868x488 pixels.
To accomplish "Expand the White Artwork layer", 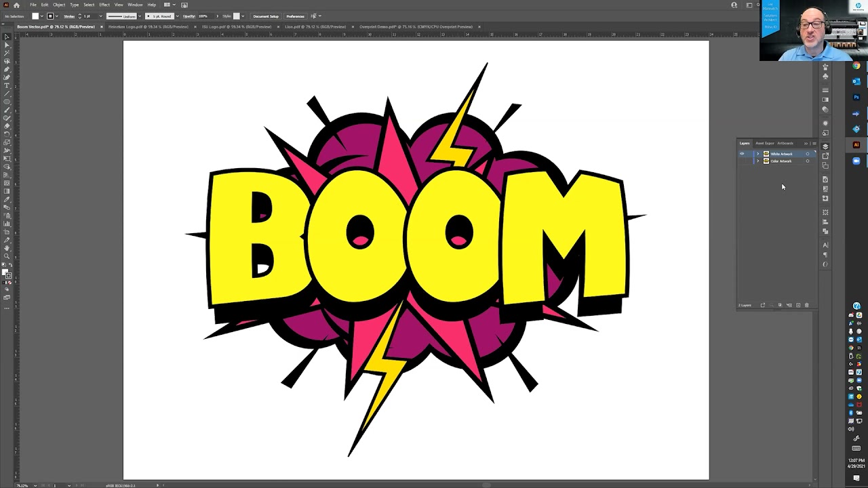I will [x=757, y=154].
